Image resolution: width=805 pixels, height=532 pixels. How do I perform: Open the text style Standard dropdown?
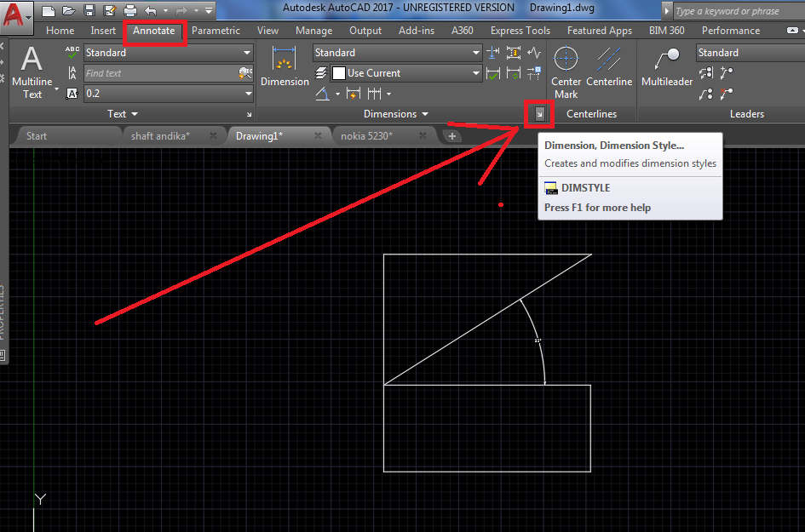pyautogui.click(x=248, y=52)
